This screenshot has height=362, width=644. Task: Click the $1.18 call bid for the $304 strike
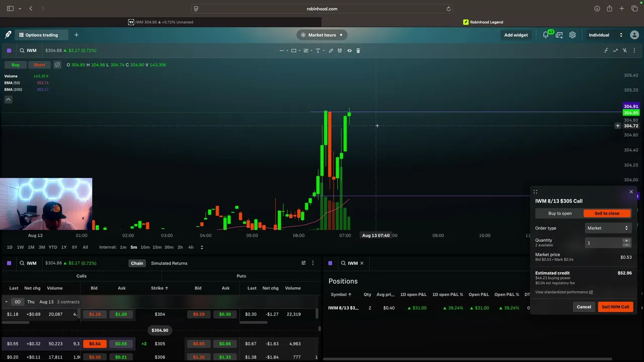coord(95,314)
